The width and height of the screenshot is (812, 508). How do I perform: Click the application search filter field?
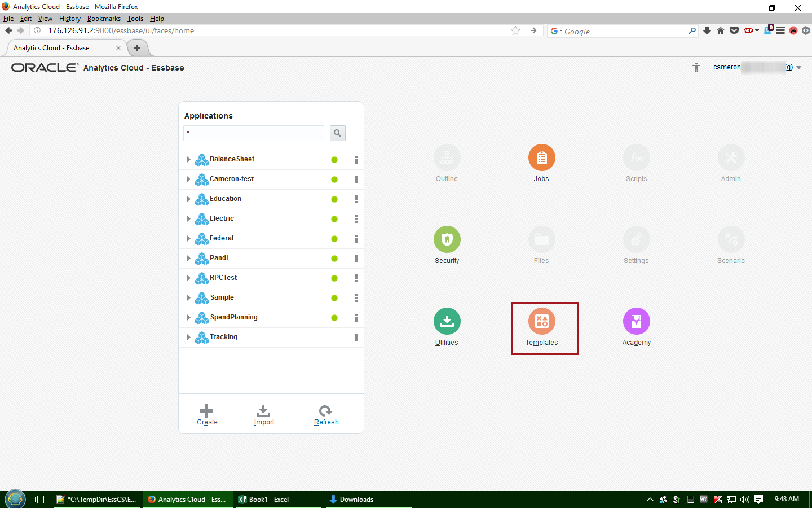pyautogui.click(x=254, y=133)
